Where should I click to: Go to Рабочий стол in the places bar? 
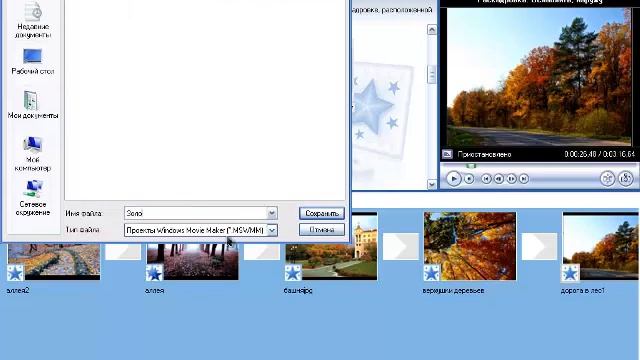pyautogui.click(x=33, y=62)
